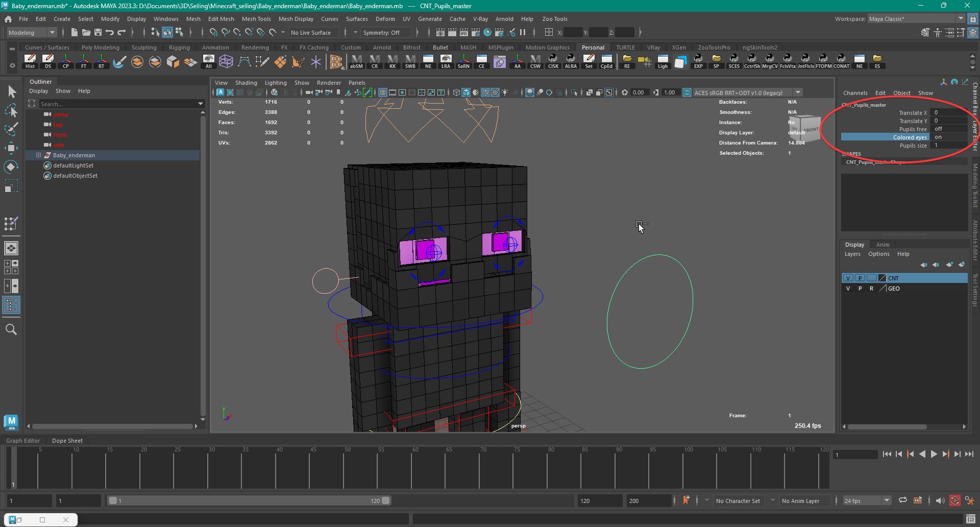Click the CONAT shelf icon
The image size is (980, 527).
pos(841,61)
